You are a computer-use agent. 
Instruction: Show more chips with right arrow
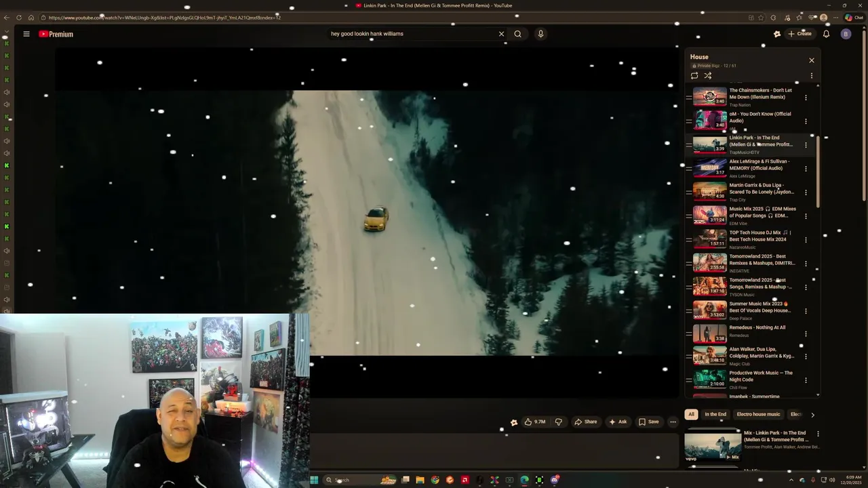tap(812, 415)
